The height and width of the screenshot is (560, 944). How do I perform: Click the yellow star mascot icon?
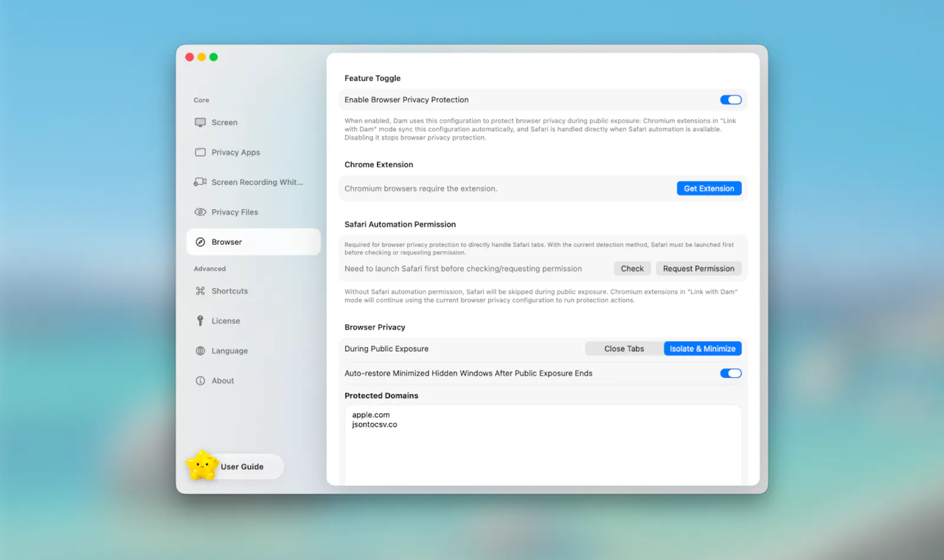point(202,465)
